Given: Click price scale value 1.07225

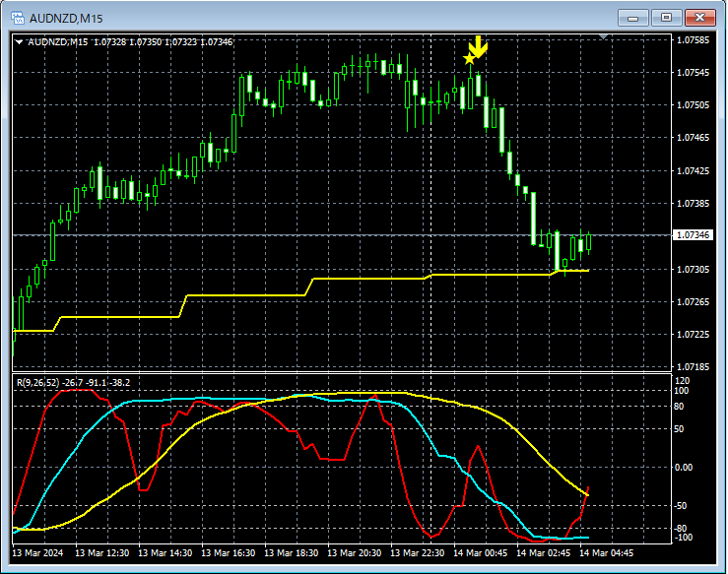Looking at the screenshot, I should click(693, 334).
